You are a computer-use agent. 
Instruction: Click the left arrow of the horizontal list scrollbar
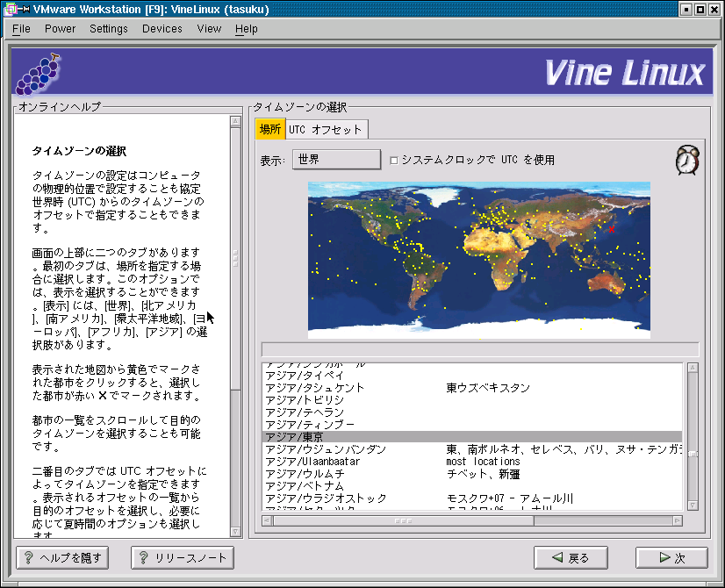268,520
